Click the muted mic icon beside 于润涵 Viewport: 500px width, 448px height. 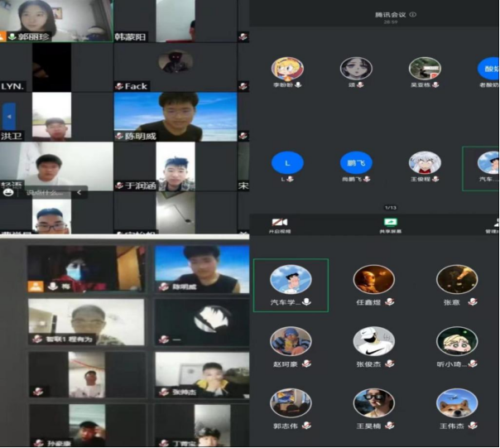[119, 185]
